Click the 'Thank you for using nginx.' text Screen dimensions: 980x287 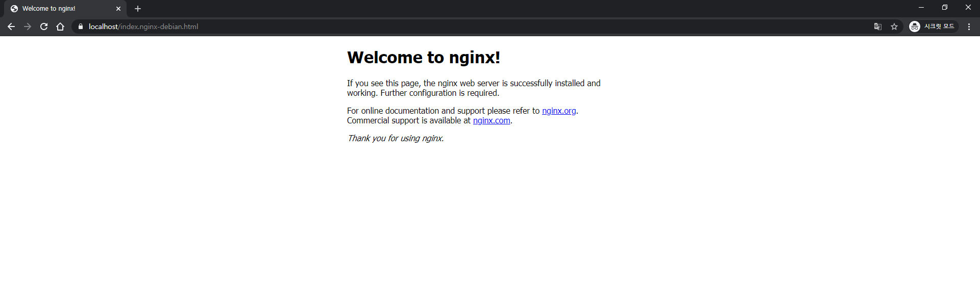pos(396,138)
